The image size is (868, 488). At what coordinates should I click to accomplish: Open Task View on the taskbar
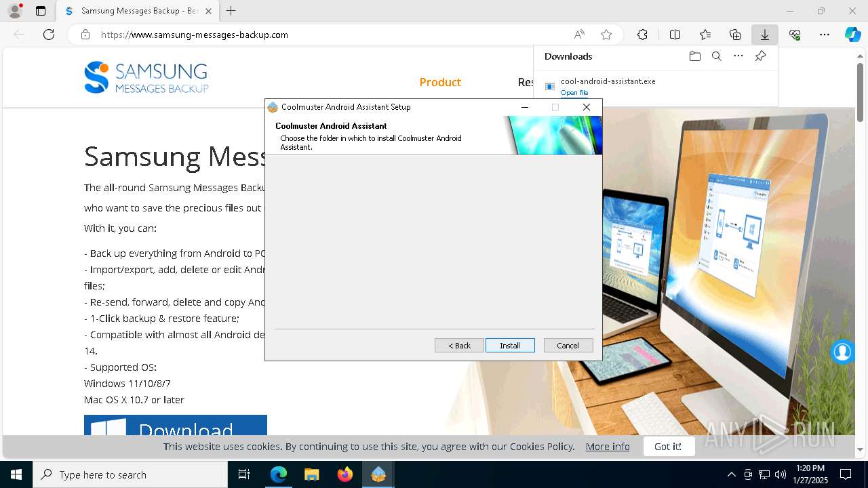tap(244, 474)
